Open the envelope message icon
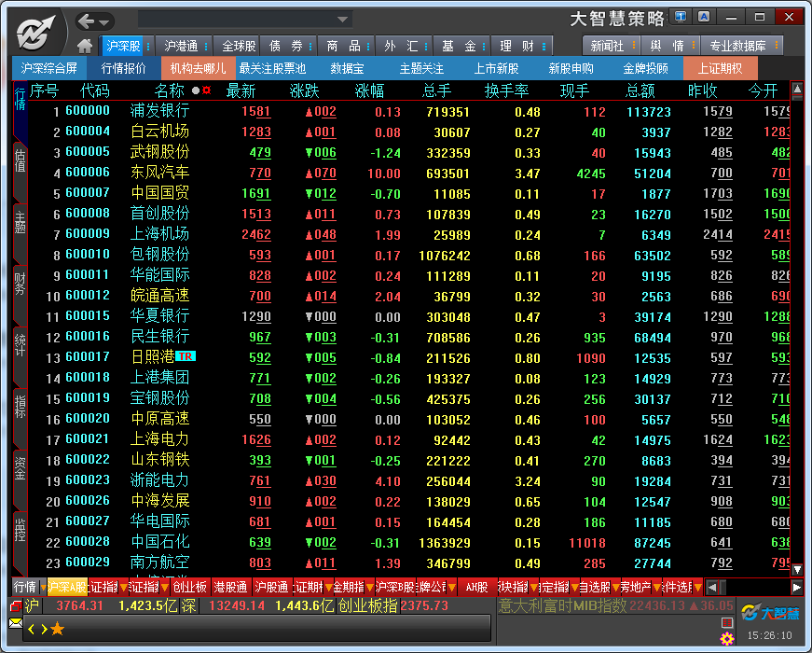Viewport: 812px width, 653px height. coord(16,623)
